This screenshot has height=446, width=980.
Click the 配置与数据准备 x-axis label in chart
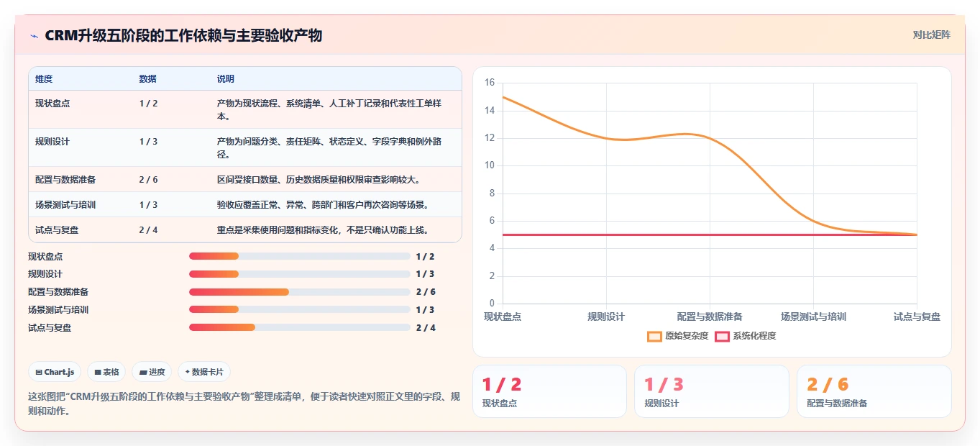[710, 317]
